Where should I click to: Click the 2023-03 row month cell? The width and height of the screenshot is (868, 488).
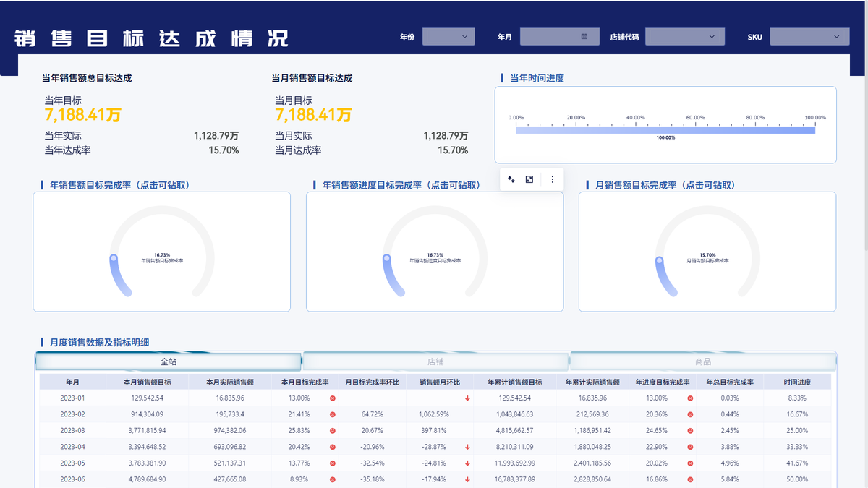[x=72, y=430]
